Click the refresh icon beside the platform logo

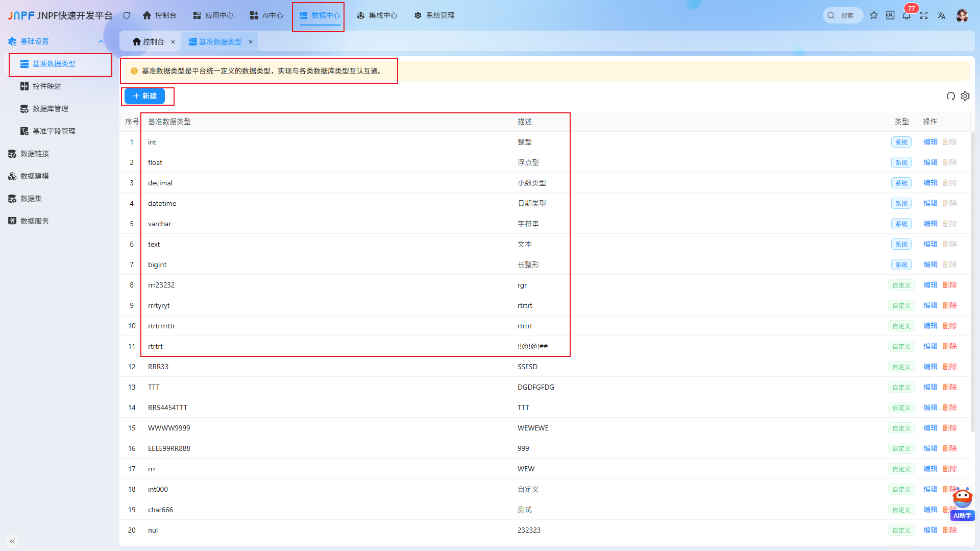[127, 15]
